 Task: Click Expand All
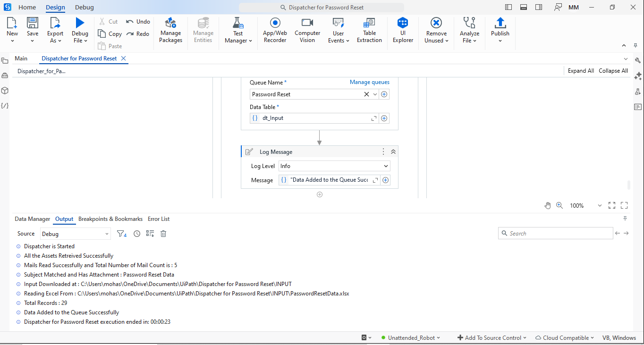click(x=581, y=71)
